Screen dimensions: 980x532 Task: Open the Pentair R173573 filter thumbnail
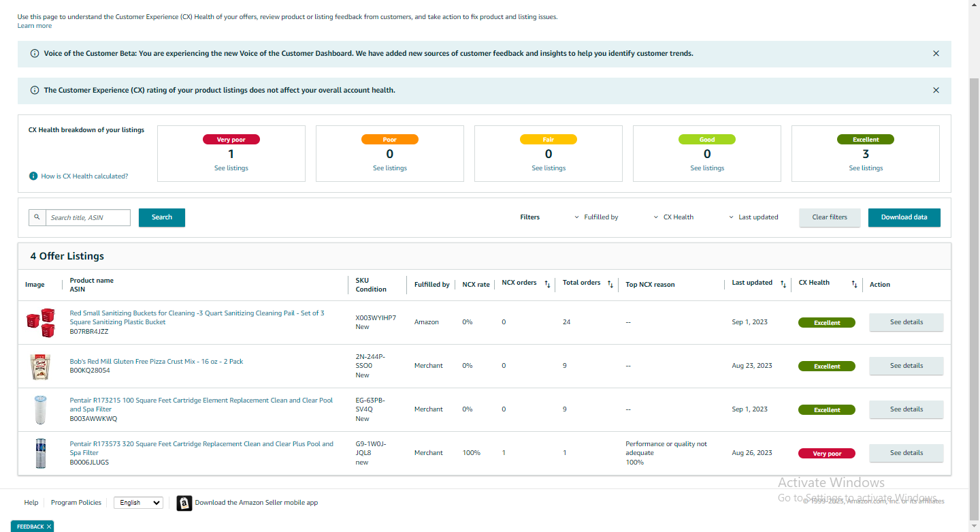coord(39,454)
